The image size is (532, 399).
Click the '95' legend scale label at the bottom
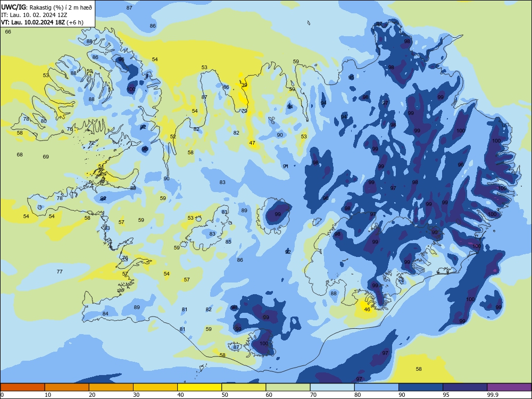pyautogui.click(x=446, y=395)
